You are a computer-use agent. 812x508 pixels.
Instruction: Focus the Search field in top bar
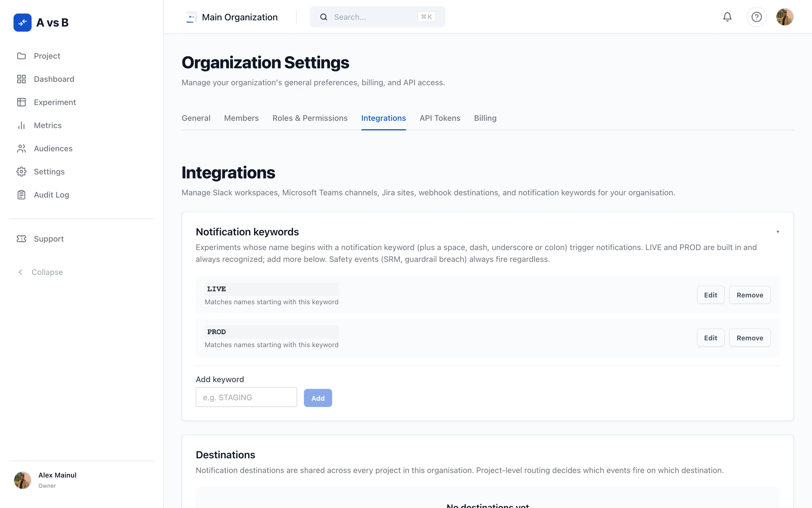pos(378,17)
